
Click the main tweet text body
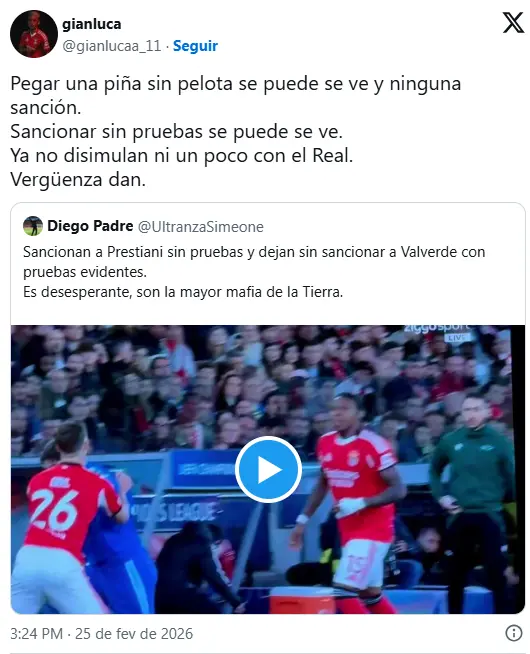(x=236, y=131)
